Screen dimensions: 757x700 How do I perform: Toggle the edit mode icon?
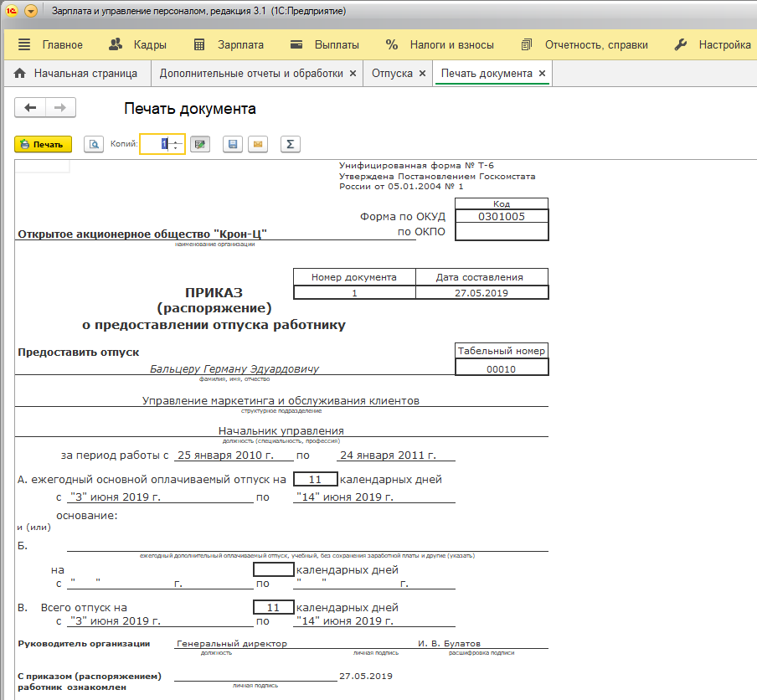[x=199, y=144]
